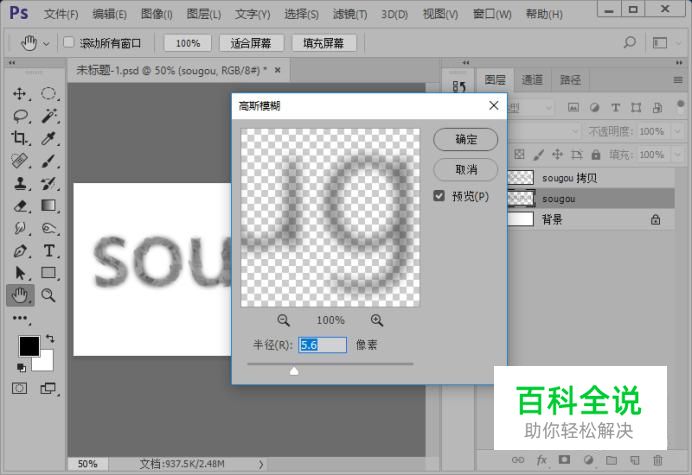Delete layer with the trash icon
Screen dimensions: 692x475
[x=658, y=460]
